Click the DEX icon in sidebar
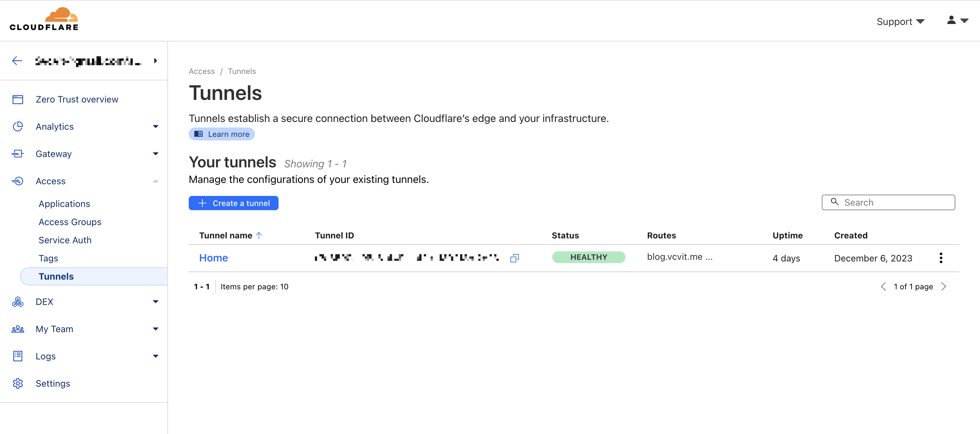The height and width of the screenshot is (434, 980). tap(18, 302)
